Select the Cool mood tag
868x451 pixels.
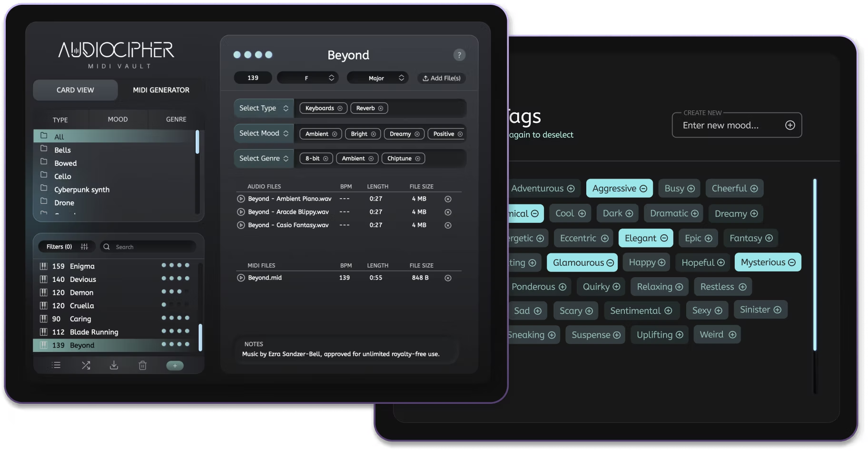click(x=570, y=213)
